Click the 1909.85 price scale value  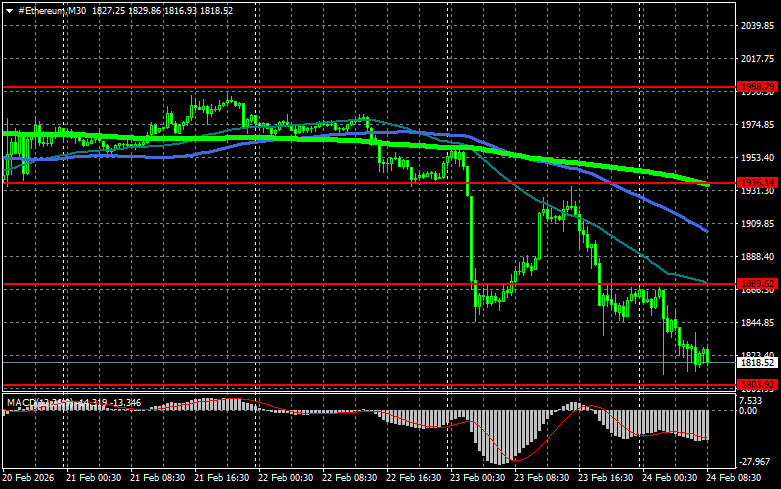point(756,223)
